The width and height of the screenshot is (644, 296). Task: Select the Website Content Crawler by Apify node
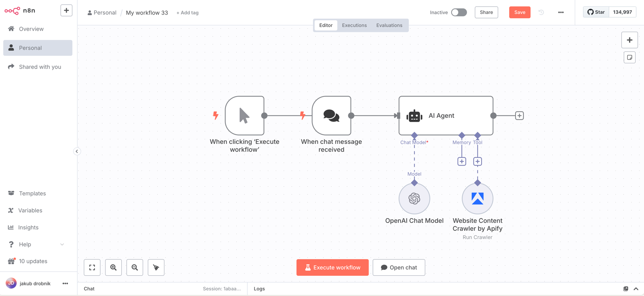[x=477, y=198]
